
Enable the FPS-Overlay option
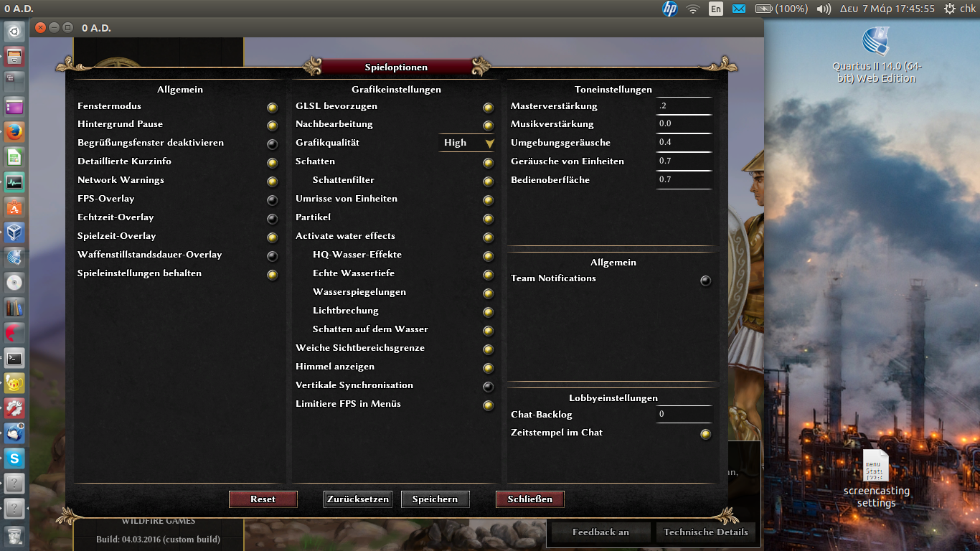[273, 200]
